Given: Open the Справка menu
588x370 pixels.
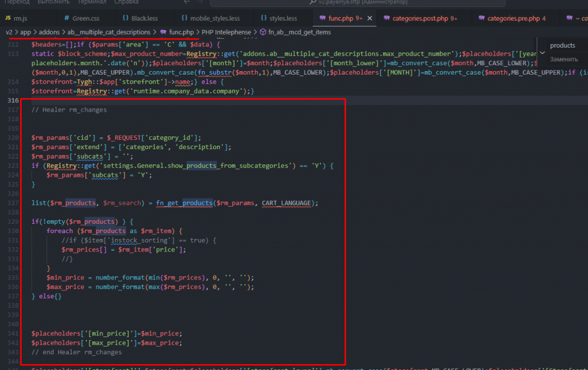Looking at the screenshot, I should [126, 2].
